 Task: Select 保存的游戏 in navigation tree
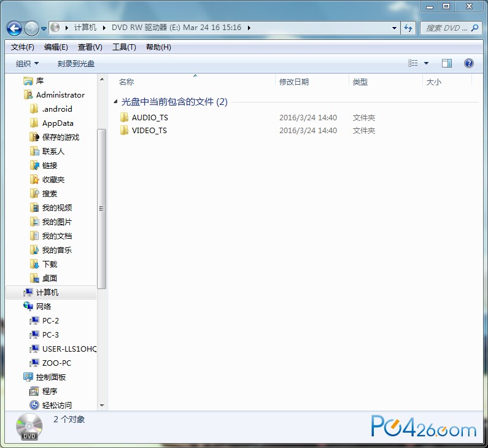(55, 137)
